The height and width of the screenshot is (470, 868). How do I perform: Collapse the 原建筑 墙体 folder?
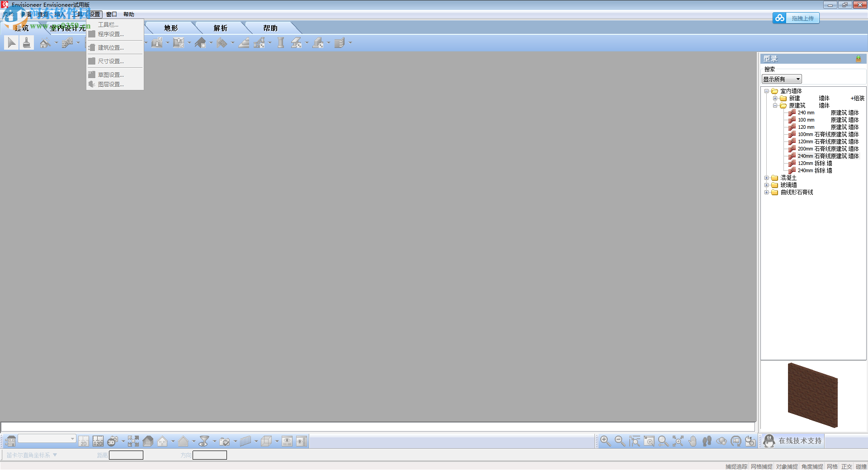coord(775,106)
